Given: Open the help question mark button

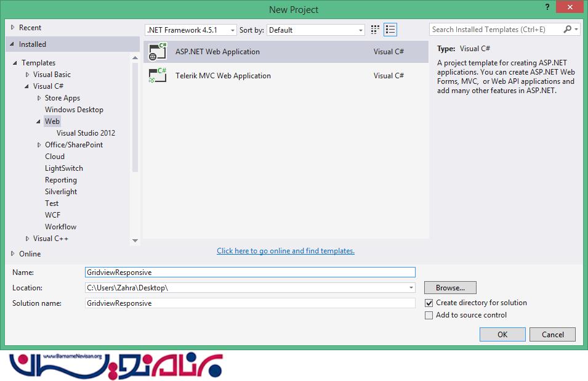Looking at the screenshot, I should [x=547, y=7].
